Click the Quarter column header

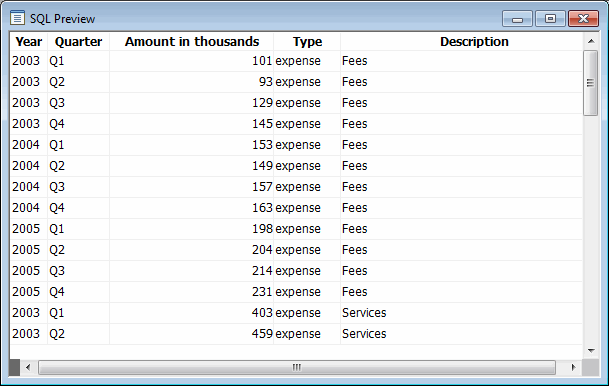pyautogui.click(x=78, y=42)
